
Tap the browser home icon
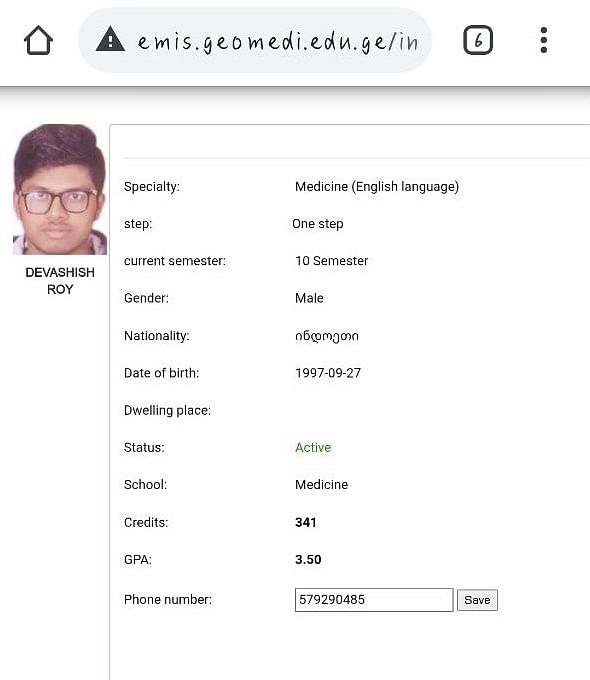click(x=38, y=40)
